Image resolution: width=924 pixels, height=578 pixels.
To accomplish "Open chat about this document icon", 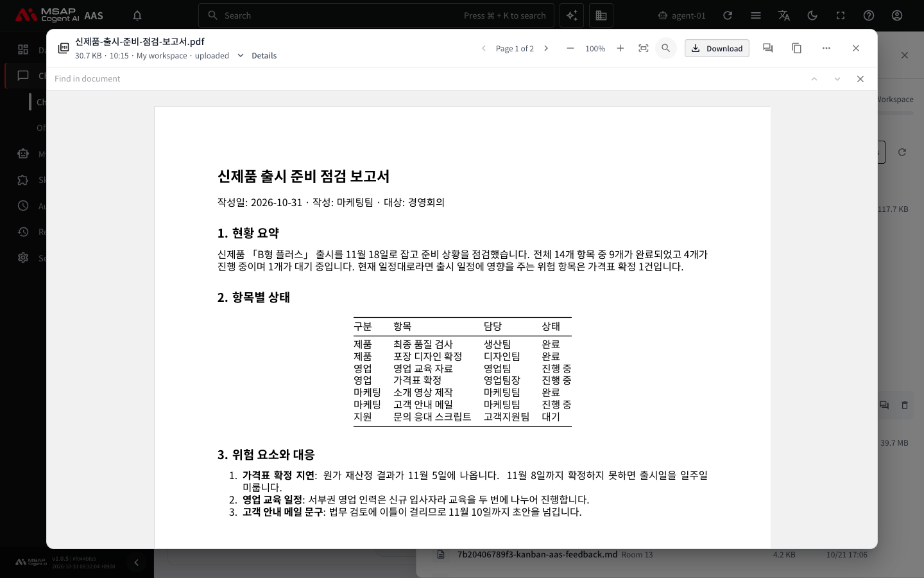I will (x=767, y=48).
